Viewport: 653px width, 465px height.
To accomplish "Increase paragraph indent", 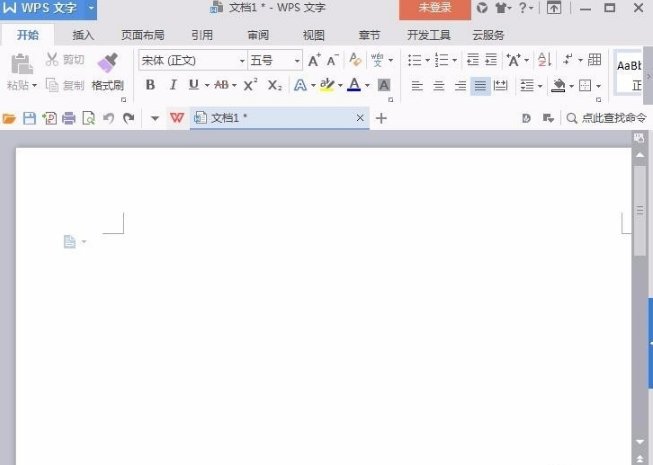I will (491, 60).
